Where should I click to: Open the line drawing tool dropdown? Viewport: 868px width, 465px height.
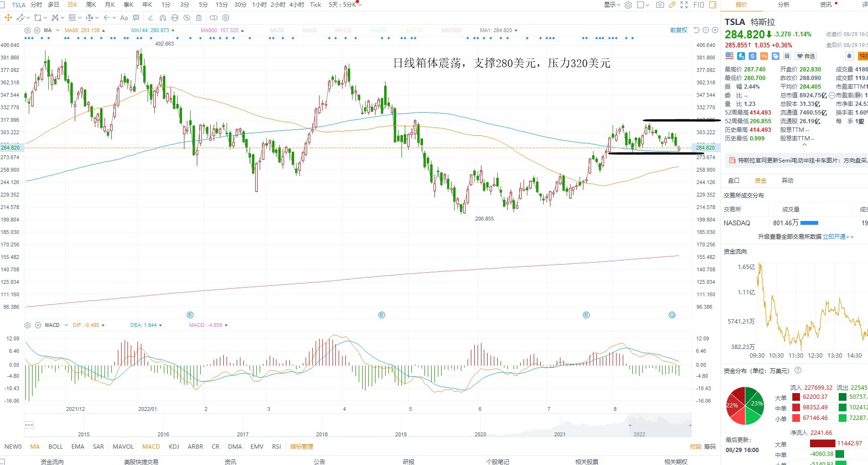[28, 18]
